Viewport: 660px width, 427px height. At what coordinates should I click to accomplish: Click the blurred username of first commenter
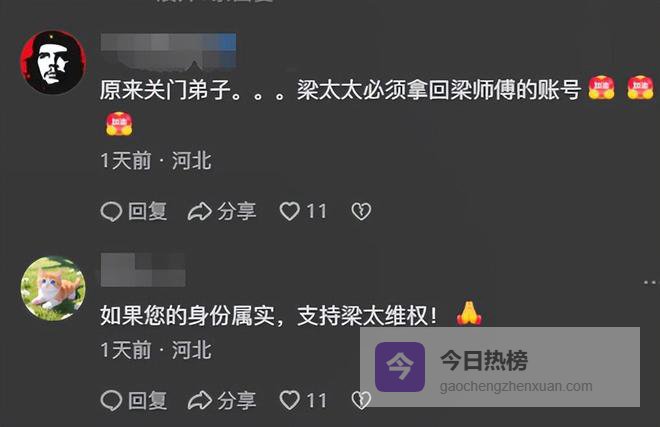(x=168, y=51)
